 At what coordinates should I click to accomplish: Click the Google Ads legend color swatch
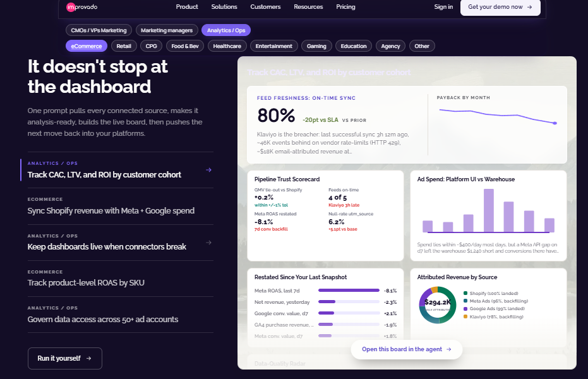point(465,308)
